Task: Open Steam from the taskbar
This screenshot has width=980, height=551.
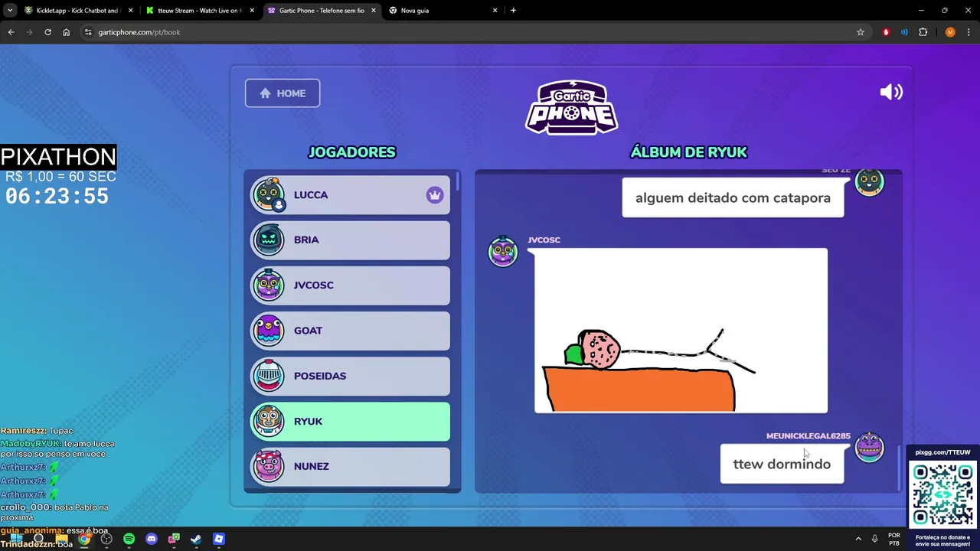Action: pyautogui.click(x=196, y=539)
